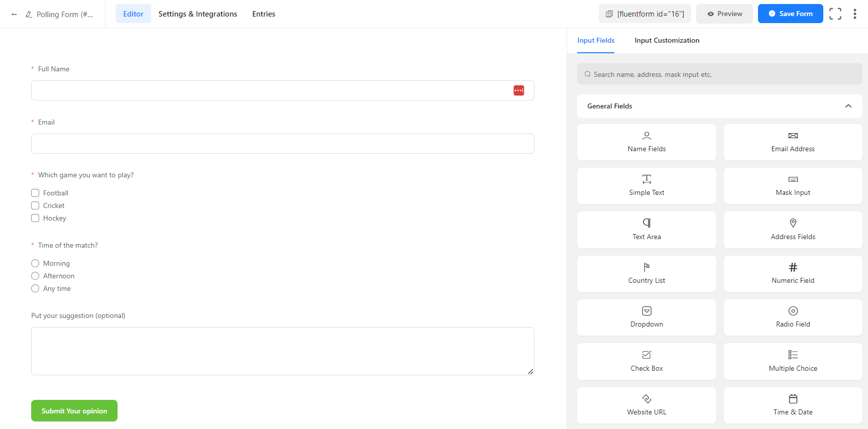Add a Numeric Field element

793,274
